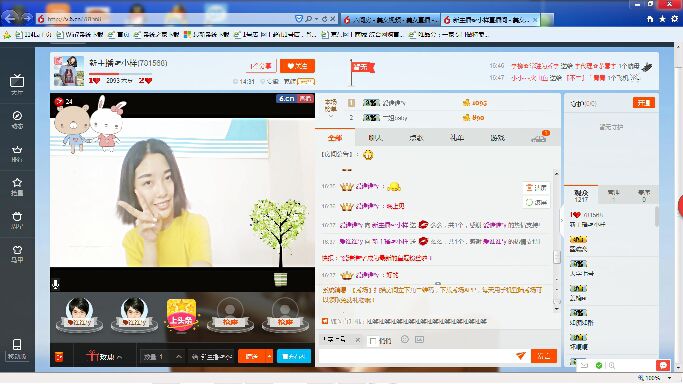
Task: Select the third chat filter tab
Action: point(416,138)
